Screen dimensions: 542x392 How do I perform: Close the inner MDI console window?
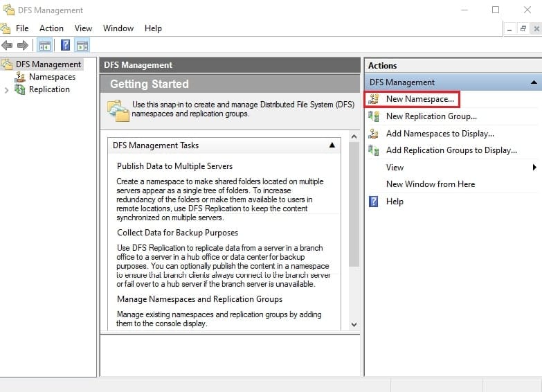(x=536, y=28)
